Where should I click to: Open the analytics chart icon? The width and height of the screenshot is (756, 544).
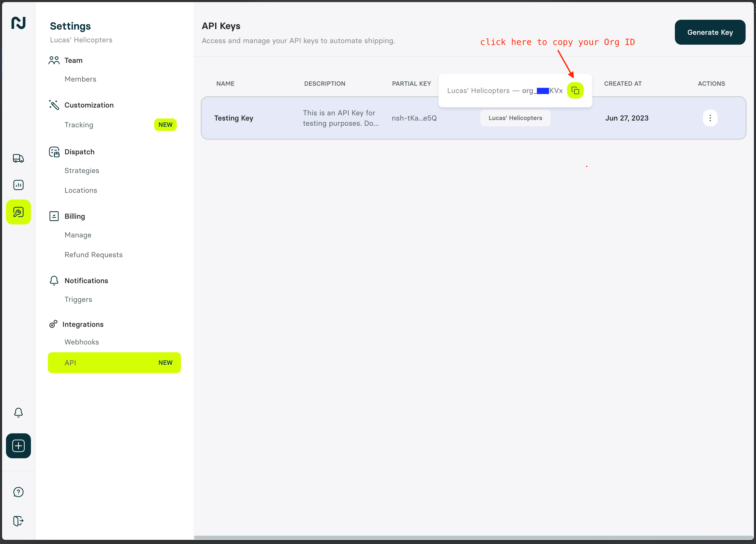tap(18, 185)
